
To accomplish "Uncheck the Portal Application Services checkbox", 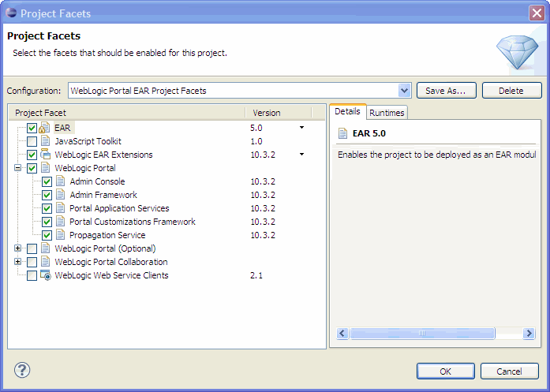I will coord(47,208).
